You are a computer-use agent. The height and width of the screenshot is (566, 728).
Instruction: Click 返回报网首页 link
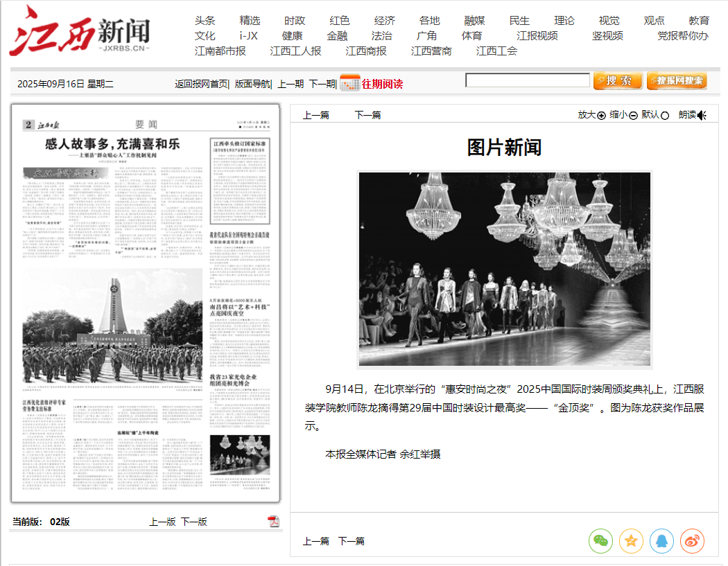[200, 84]
